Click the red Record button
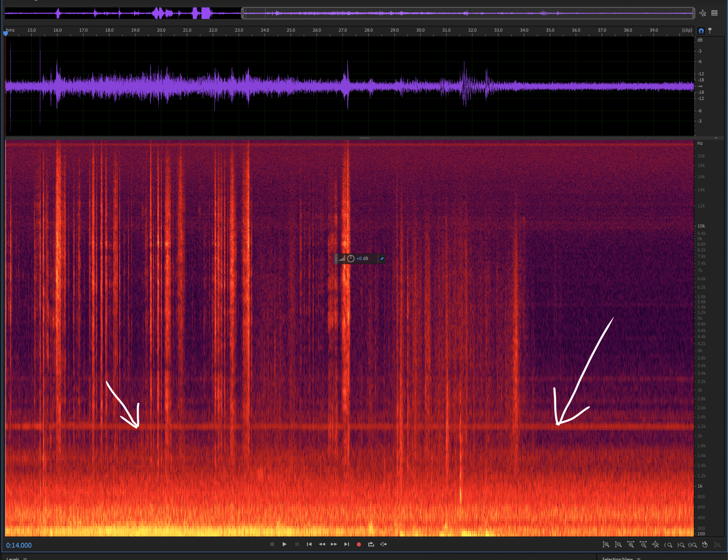The height and width of the screenshot is (560, 728). [x=359, y=544]
